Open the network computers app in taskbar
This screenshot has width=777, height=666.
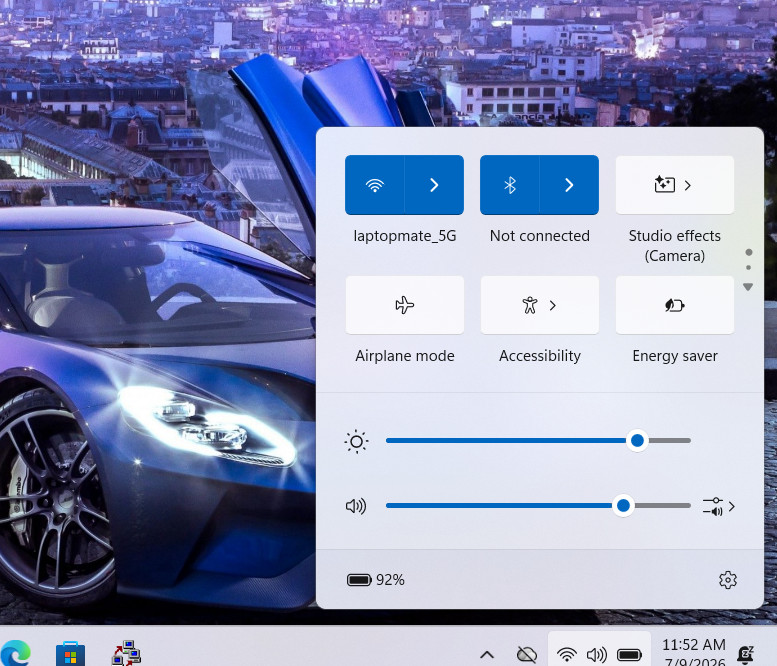(126, 653)
